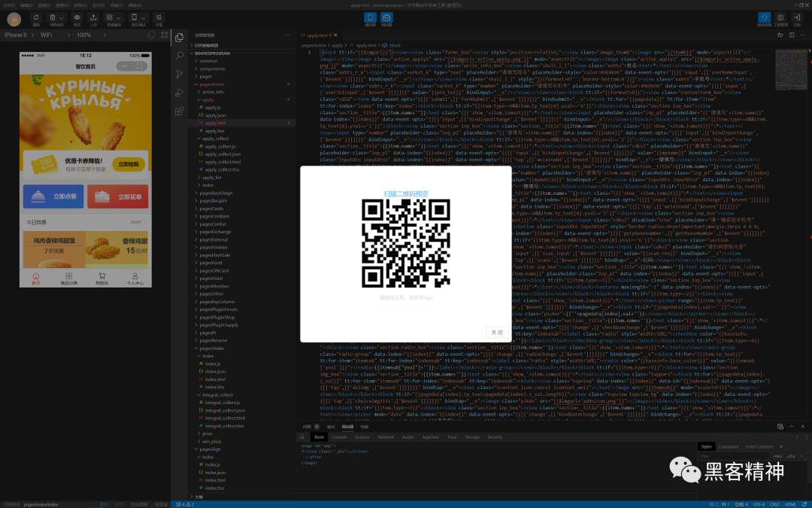Click the real device debug phone icon
812x508 pixels.
click(135, 17)
